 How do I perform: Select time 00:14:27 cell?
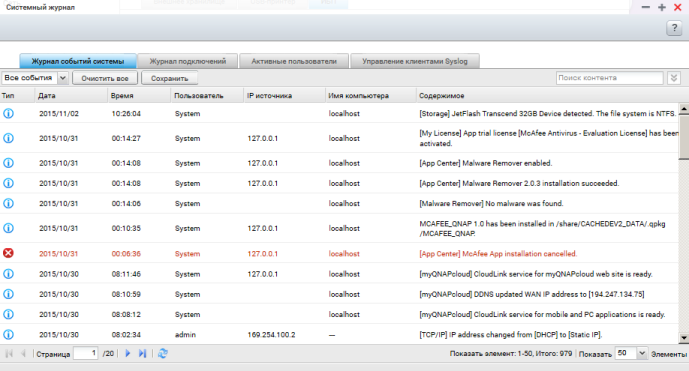pyautogui.click(x=126, y=138)
